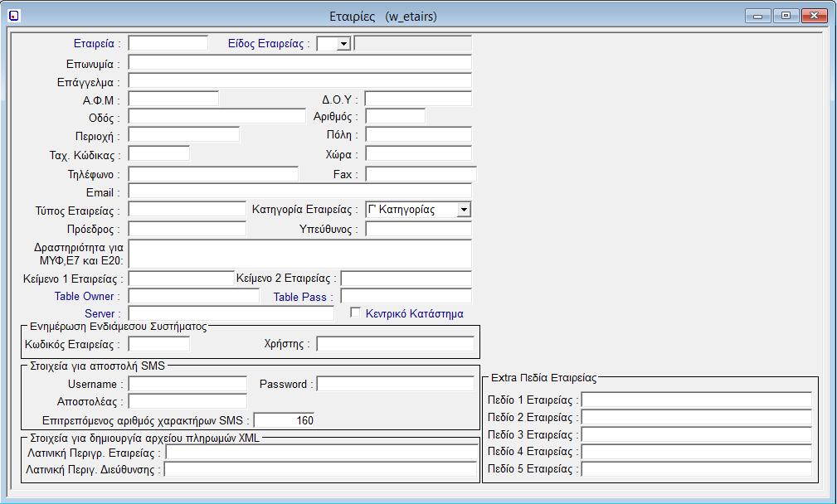Select the Αριθμός field
This screenshot has height=504, width=837.
395,116
